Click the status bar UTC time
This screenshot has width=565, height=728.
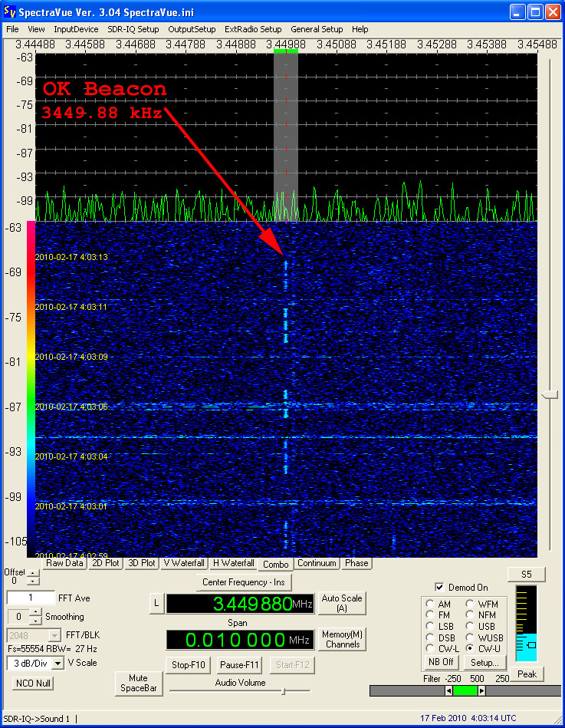(x=468, y=718)
